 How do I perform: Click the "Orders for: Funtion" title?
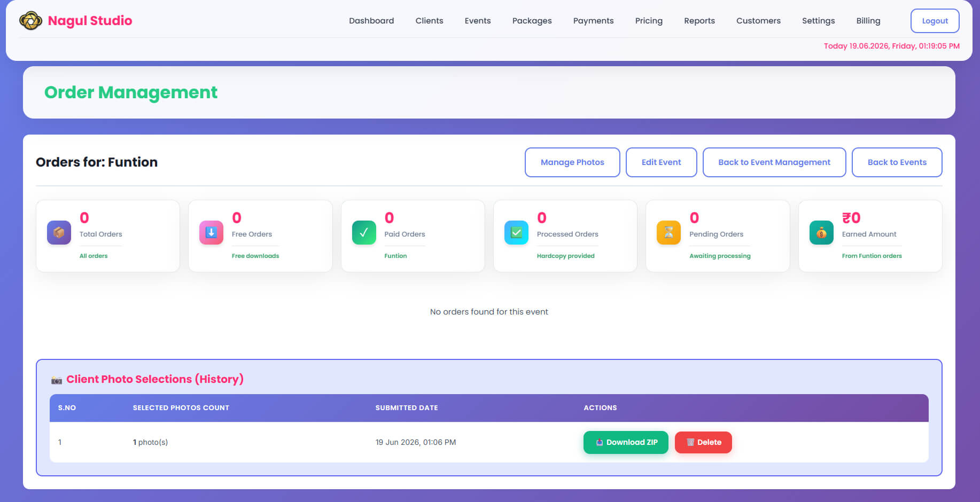(x=97, y=162)
